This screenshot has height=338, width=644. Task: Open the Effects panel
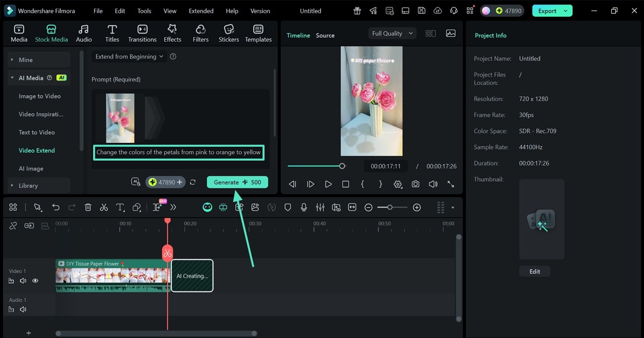[172, 33]
